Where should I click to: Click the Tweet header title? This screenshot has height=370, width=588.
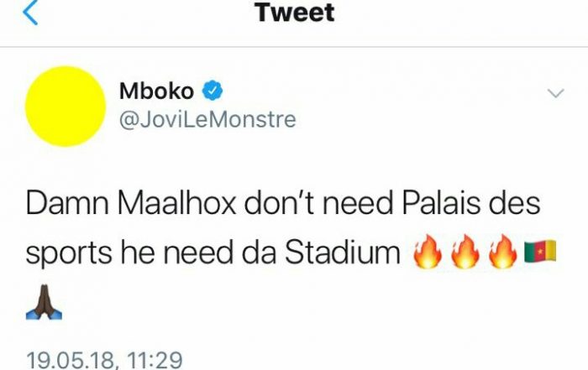pos(293,13)
